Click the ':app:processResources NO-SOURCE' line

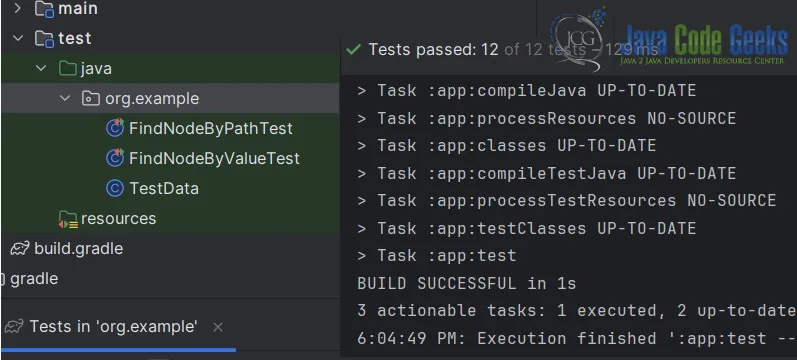pyautogui.click(x=546, y=118)
